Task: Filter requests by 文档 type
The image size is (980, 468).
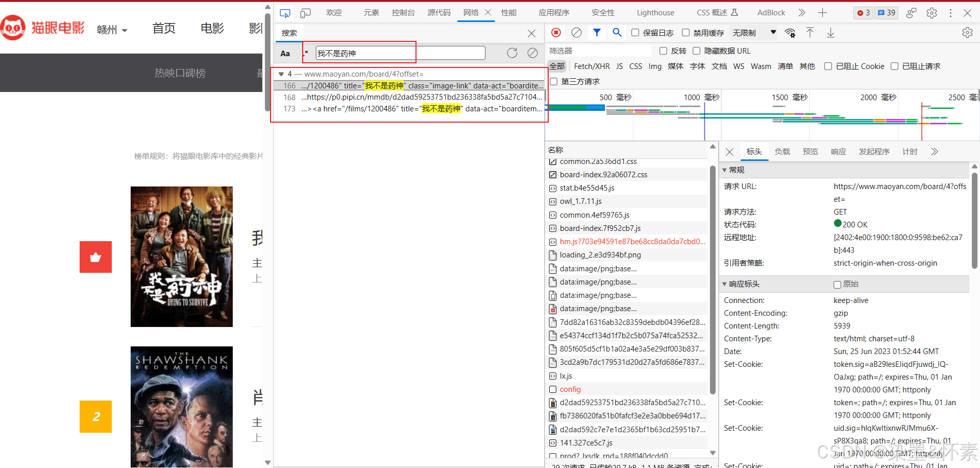Action: coord(719,66)
